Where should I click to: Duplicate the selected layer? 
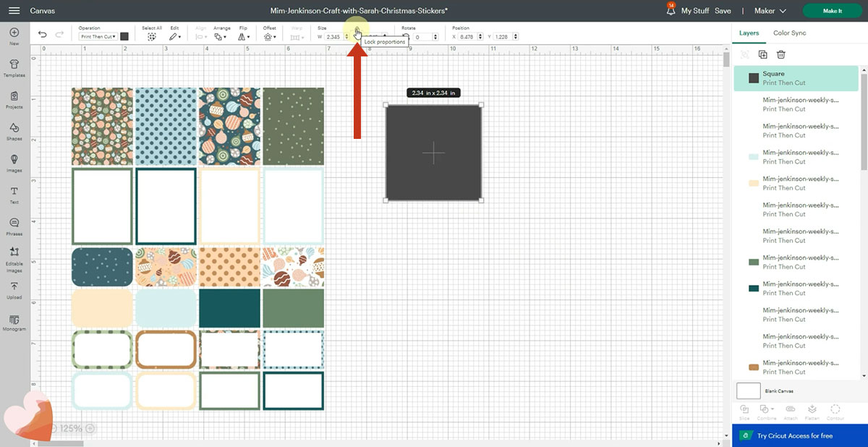click(762, 54)
